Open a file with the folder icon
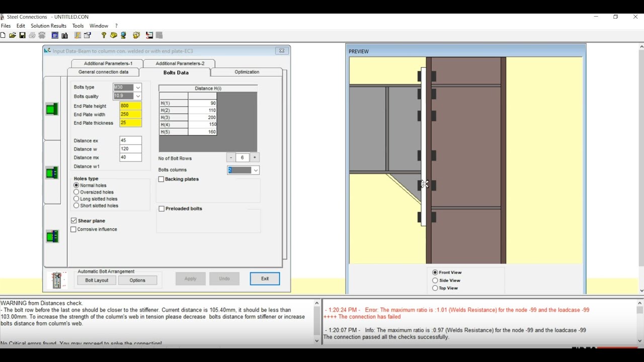 click(13, 35)
